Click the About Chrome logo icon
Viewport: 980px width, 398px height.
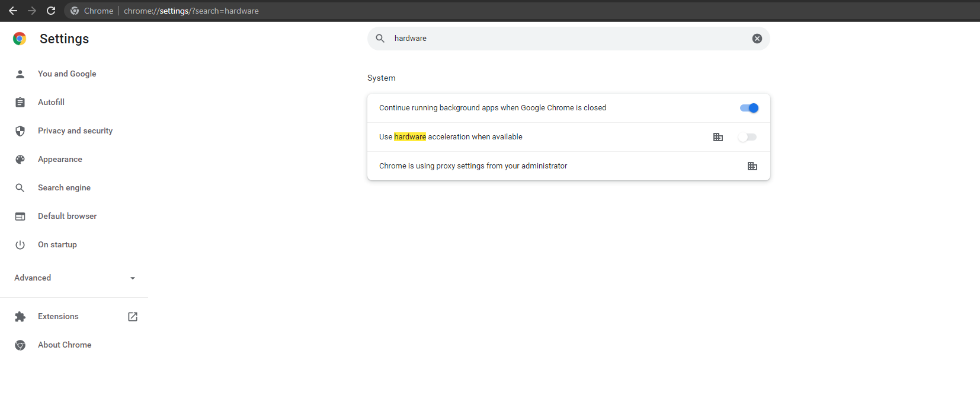tap(20, 345)
